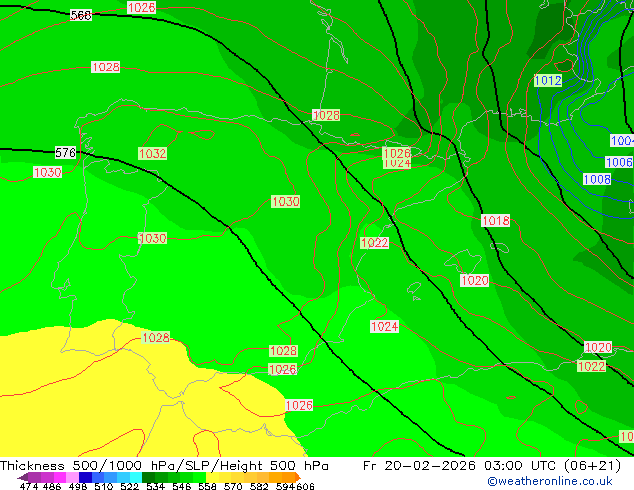This screenshot has height=490, width=634.
Task: Pick the dark green 534 legend swatch
Action: [x=148, y=477]
